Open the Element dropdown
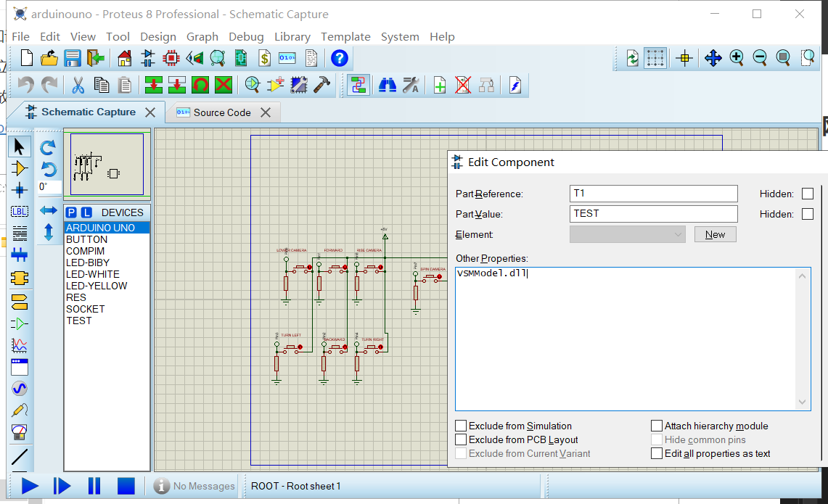The image size is (828, 504). 627,234
